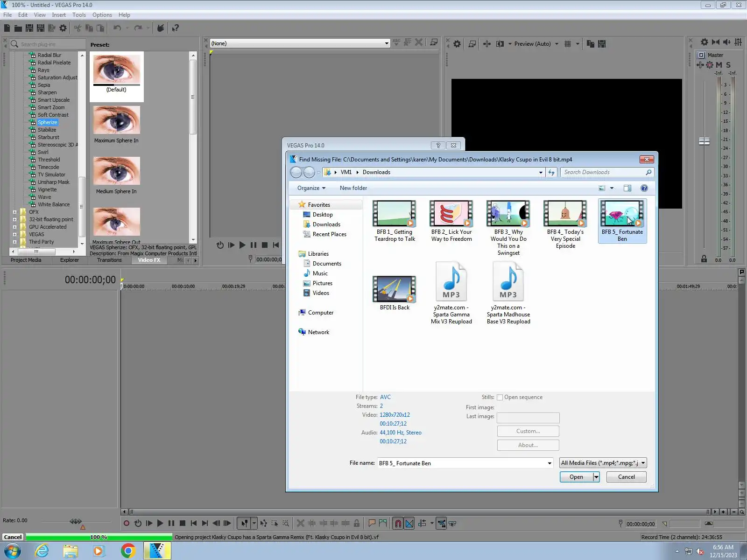This screenshot has width=747, height=560.
Task: Click the Undo arrow icon
Action: tap(117, 28)
